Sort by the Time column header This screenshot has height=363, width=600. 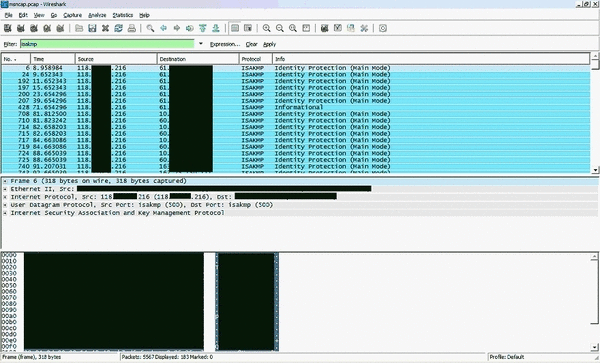[x=53, y=59]
